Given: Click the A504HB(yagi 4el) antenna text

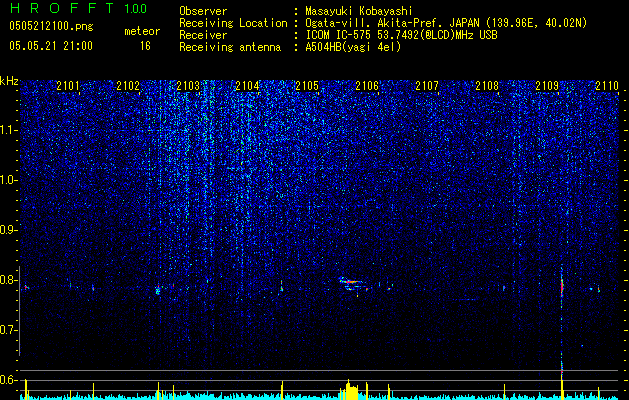Looking at the screenshot, I should point(353,47).
